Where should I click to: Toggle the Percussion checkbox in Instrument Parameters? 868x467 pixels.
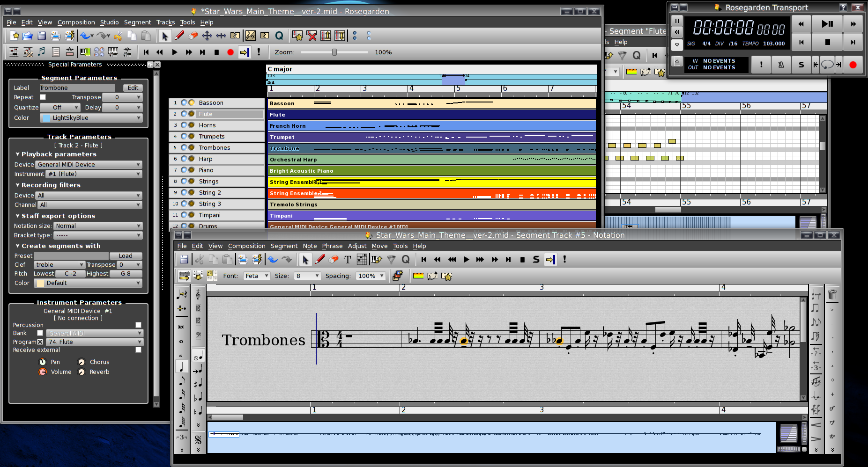138,325
